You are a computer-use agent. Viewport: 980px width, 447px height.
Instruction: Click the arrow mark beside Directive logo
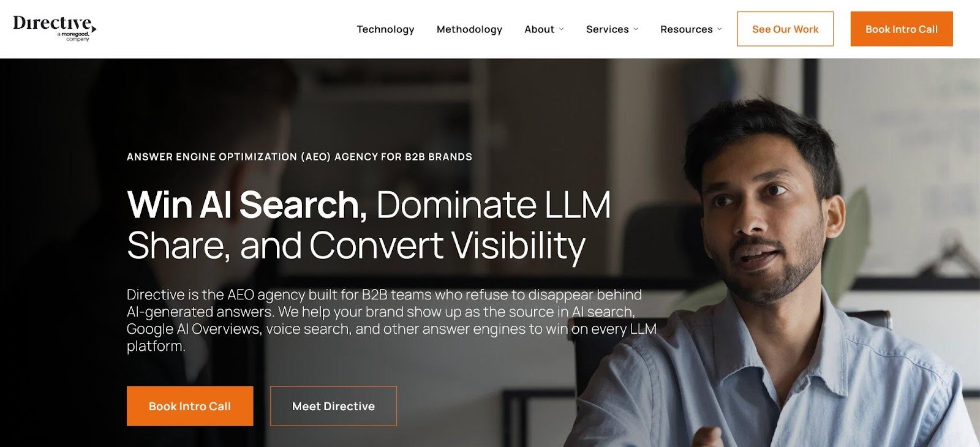point(94,29)
